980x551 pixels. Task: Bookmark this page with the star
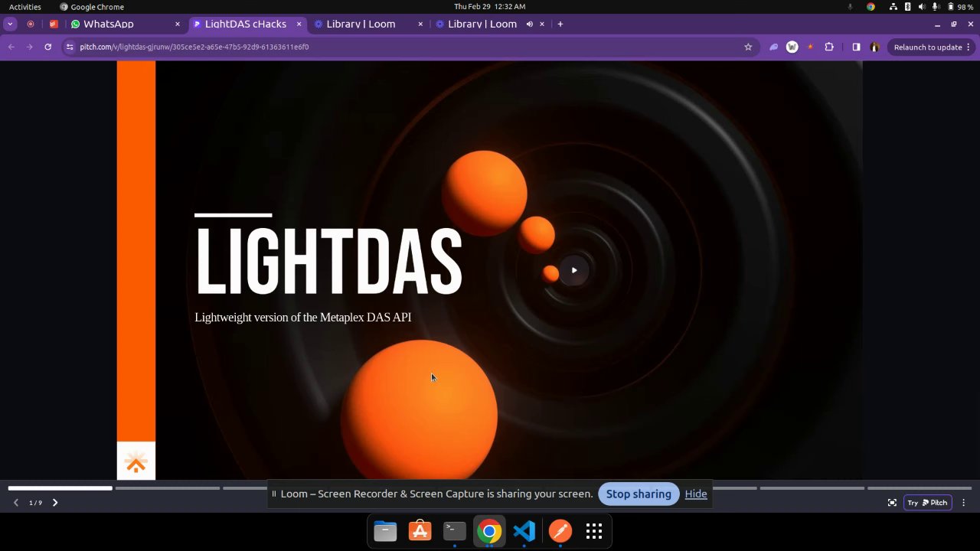pos(748,47)
